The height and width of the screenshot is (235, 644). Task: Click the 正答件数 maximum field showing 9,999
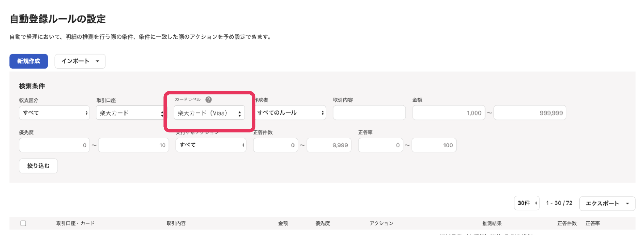[329, 145]
